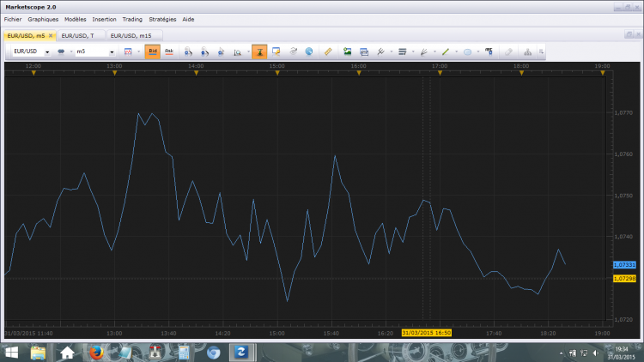This screenshot has width=644, height=362.
Task: Click the 15:00 yellow timeline marker
Action: click(x=277, y=73)
